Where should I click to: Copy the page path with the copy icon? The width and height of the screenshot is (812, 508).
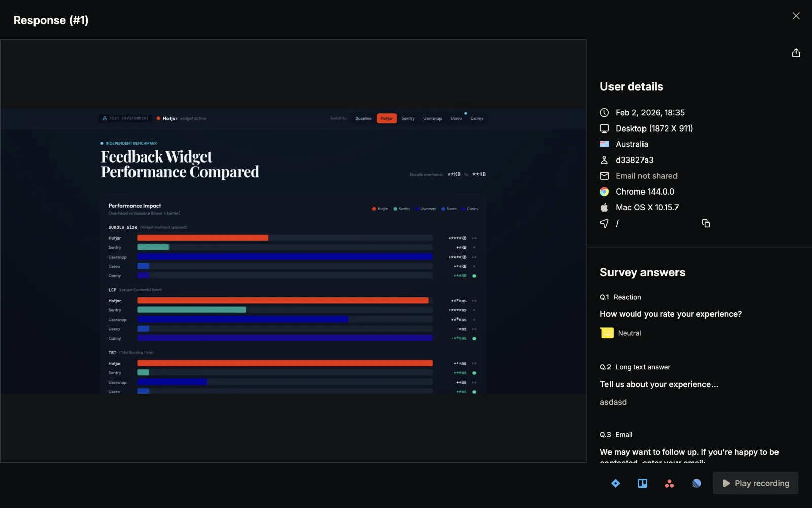pos(706,224)
